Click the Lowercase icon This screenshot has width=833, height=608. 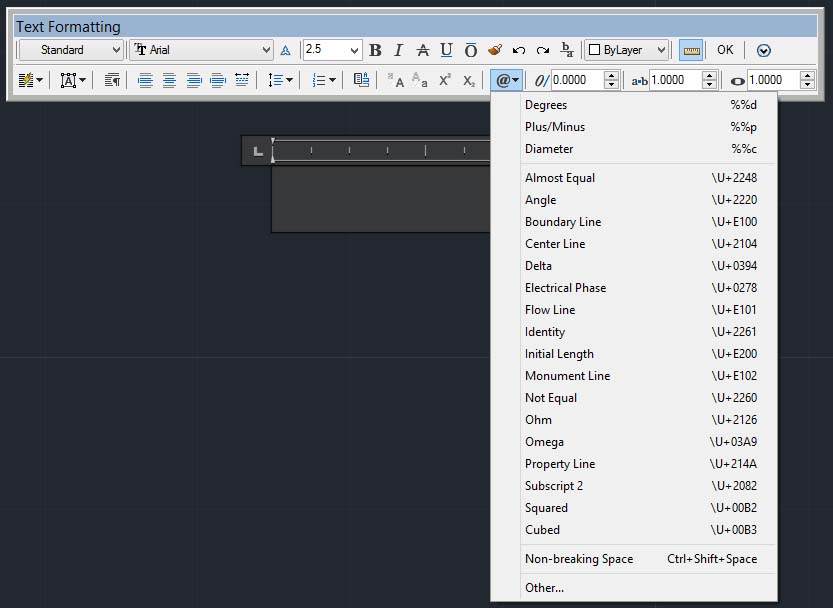click(x=420, y=80)
